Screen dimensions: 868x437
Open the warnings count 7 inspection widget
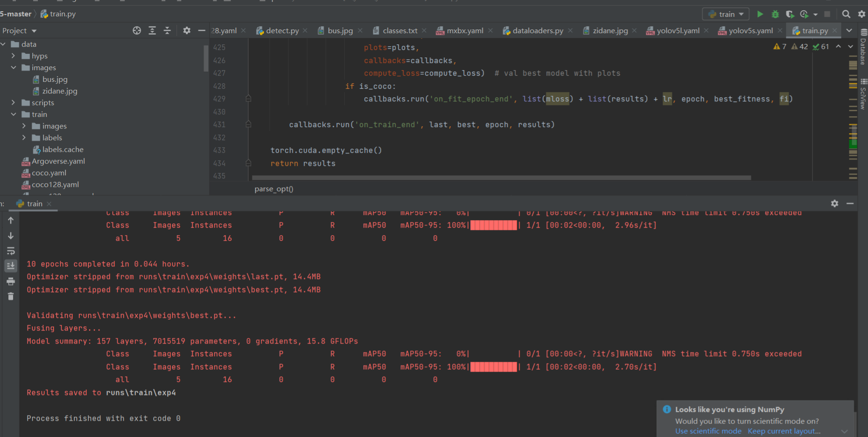(780, 46)
